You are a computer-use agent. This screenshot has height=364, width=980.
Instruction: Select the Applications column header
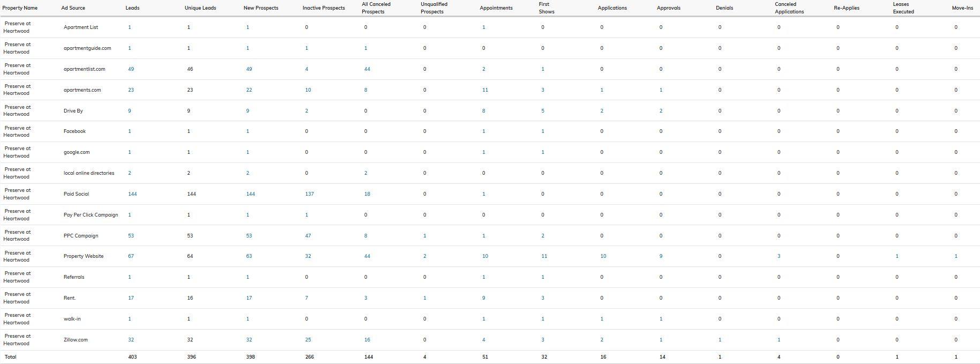612,8
